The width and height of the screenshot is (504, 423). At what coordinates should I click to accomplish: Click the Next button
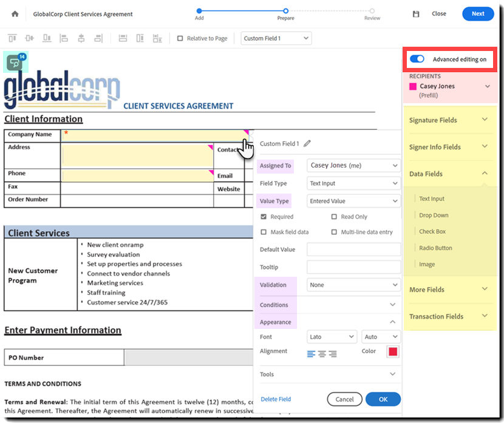478,14
